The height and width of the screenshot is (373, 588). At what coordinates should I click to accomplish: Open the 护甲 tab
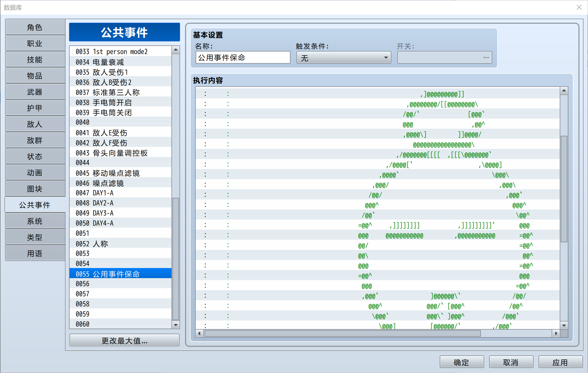point(35,108)
